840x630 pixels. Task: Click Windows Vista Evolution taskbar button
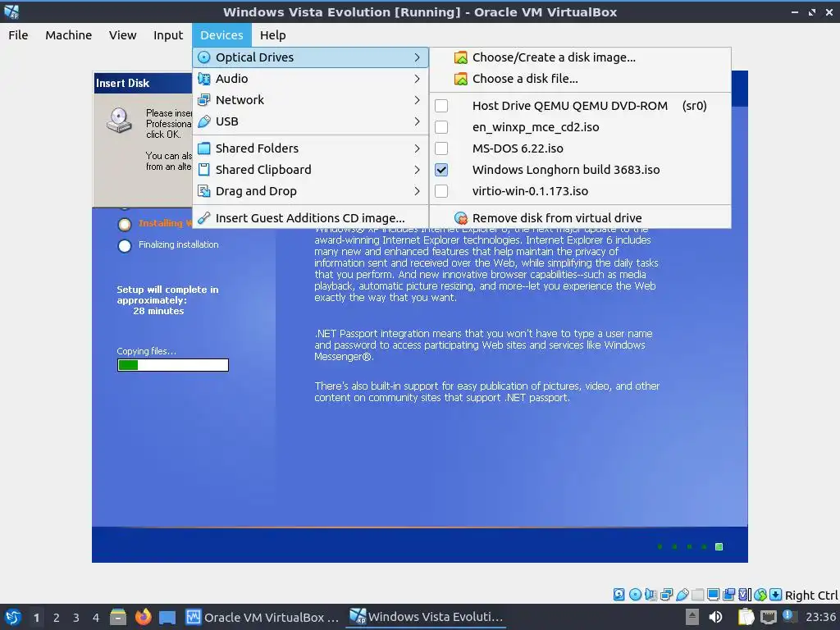[426, 617]
